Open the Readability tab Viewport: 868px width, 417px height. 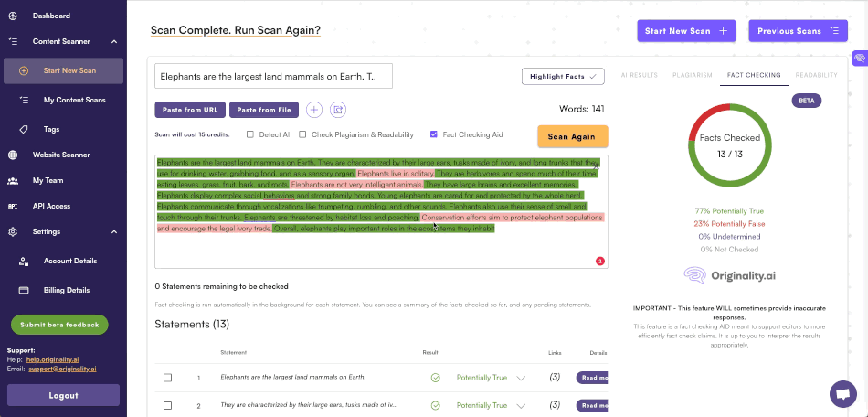click(816, 75)
